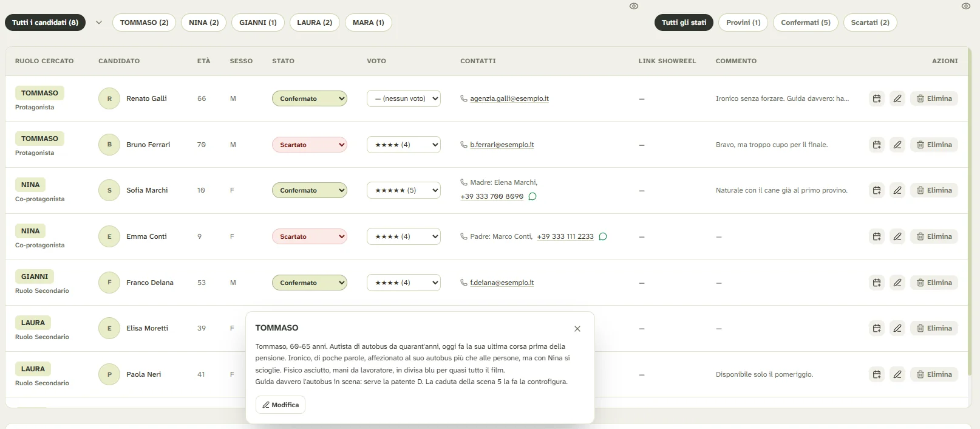This screenshot has width=980, height=429.
Task: Edit Elisa Moretti via the pencil icon
Action: (897, 328)
